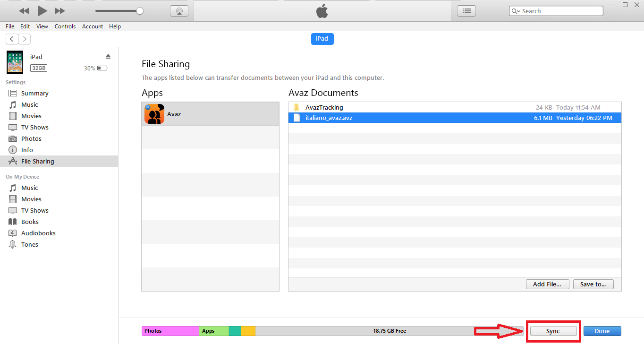Select TV Shows under On My Device

click(59, 210)
